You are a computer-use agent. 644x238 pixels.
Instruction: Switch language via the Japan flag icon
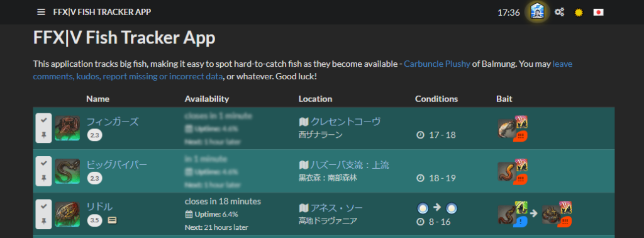click(599, 13)
